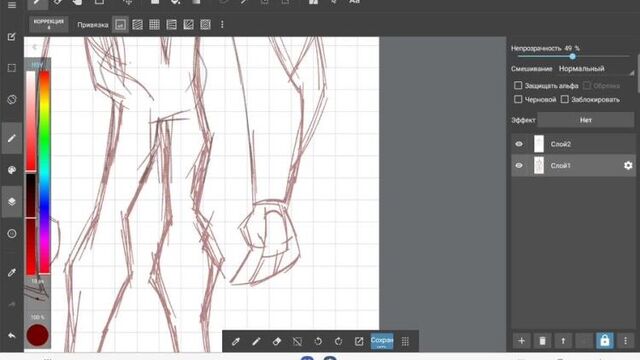Screen dimensions: 640x360
Task: Adjust the Непрозрачность opacity slider handle
Action: [x=572, y=56]
